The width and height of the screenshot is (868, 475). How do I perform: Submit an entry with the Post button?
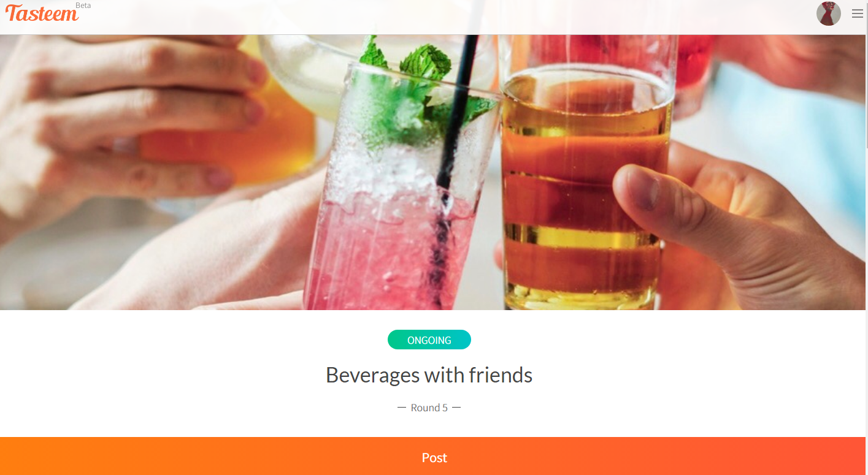pos(434,457)
